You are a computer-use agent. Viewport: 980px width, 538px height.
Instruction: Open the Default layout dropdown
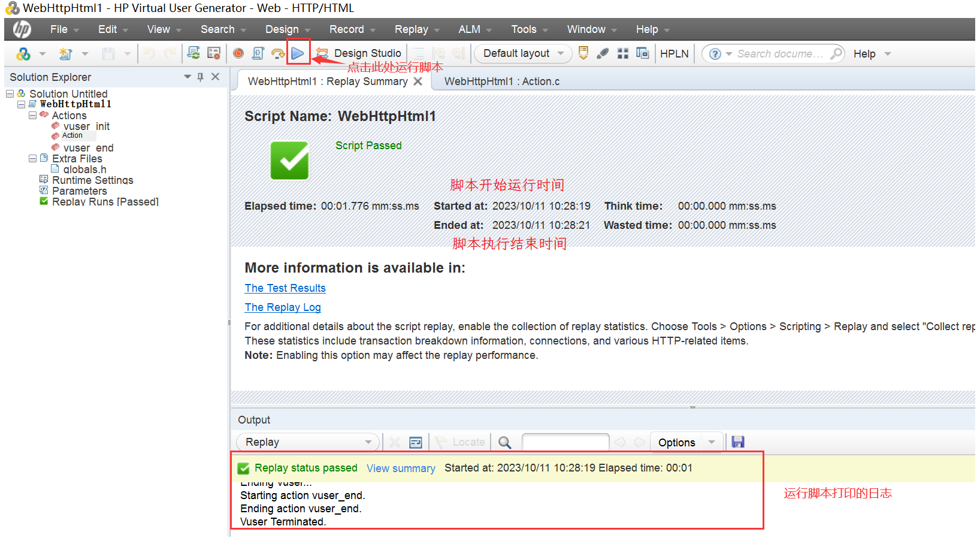[x=524, y=53]
